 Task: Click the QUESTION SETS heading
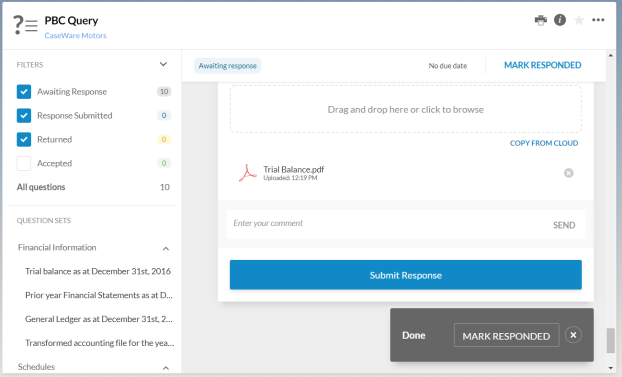click(44, 221)
